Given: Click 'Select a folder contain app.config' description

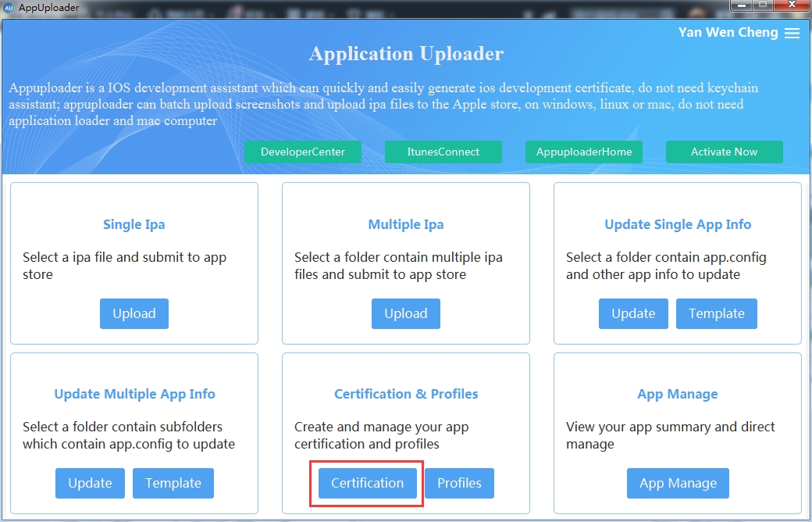Looking at the screenshot, I should pos(666,266).
